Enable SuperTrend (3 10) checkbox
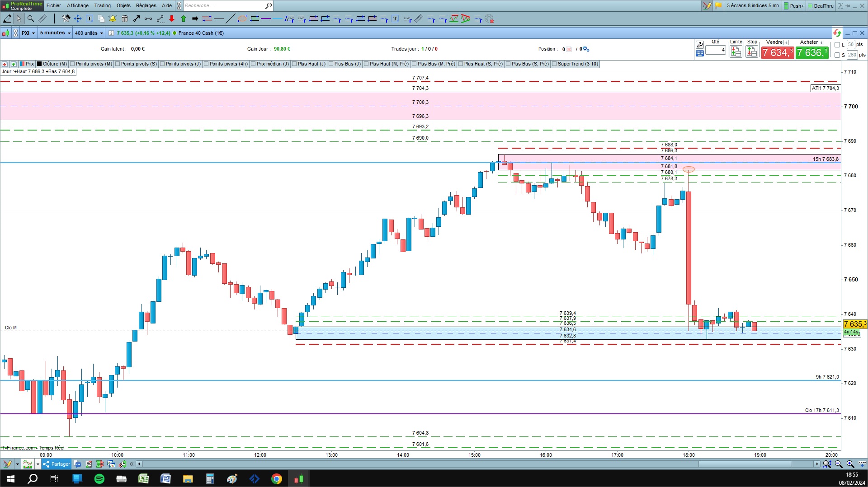 pos(554,64)
